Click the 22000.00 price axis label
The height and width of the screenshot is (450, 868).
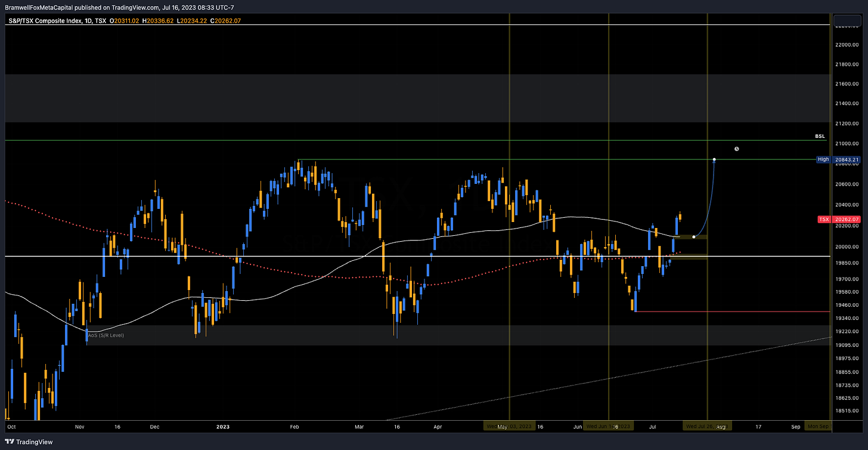[847, 44]
